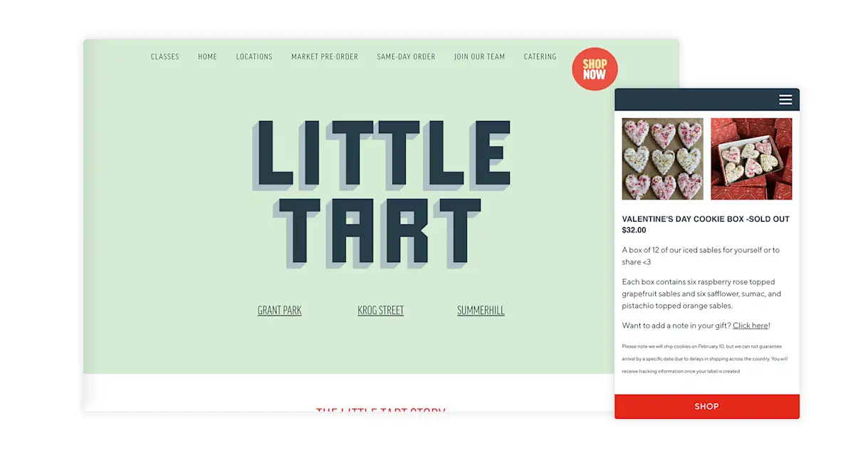This screenshot has height=451, width=868.
Task: Open the Join Our Team page
Action: pos(479,57)
